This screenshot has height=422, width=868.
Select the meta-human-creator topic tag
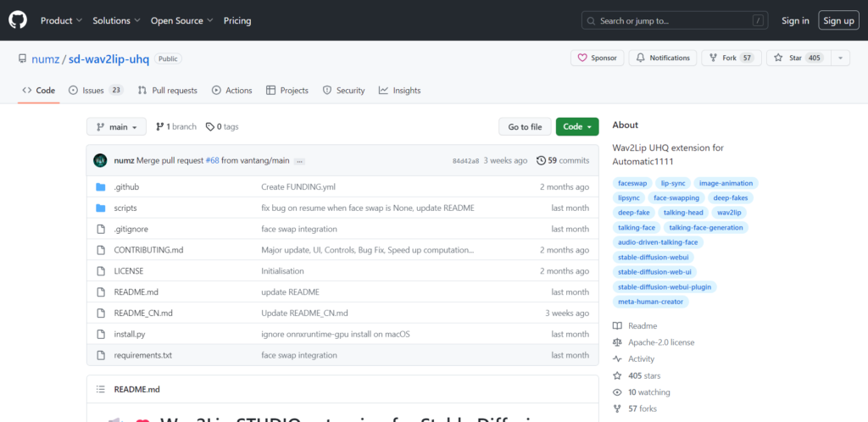(x=650, y=302)
